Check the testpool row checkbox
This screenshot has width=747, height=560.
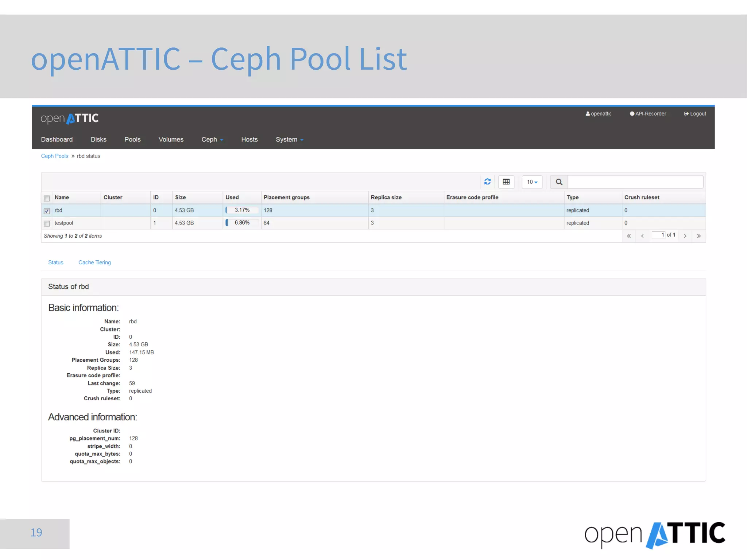[47, 223]
